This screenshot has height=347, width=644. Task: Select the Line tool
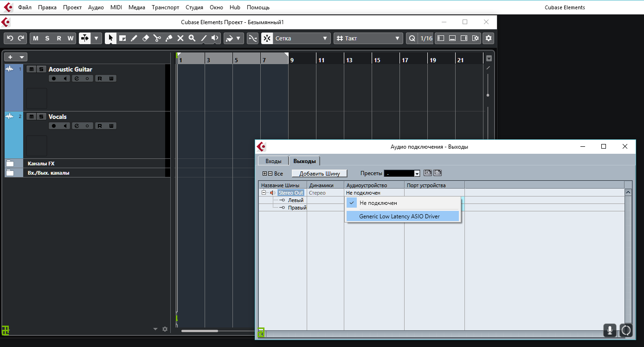click(x=204, y=38)
